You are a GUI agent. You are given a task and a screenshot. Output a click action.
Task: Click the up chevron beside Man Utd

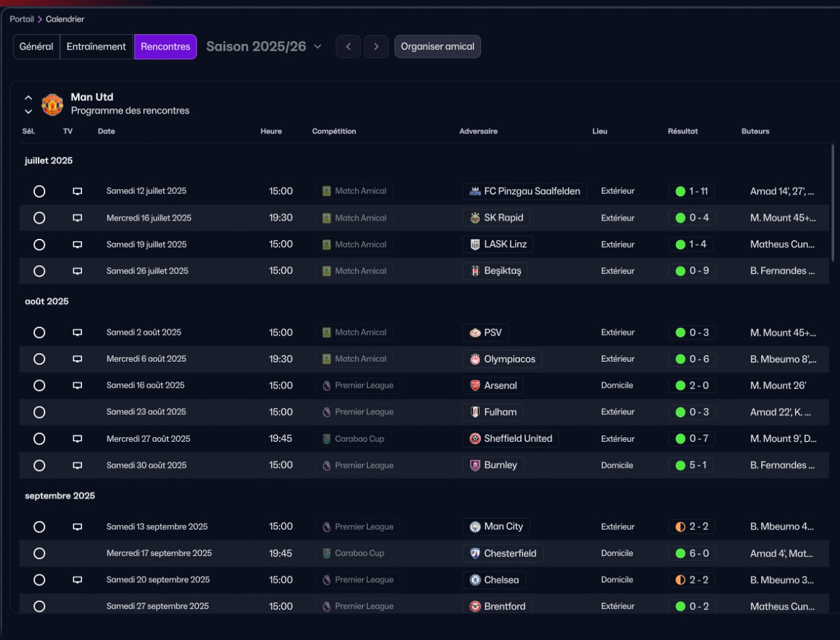(28, 98)
